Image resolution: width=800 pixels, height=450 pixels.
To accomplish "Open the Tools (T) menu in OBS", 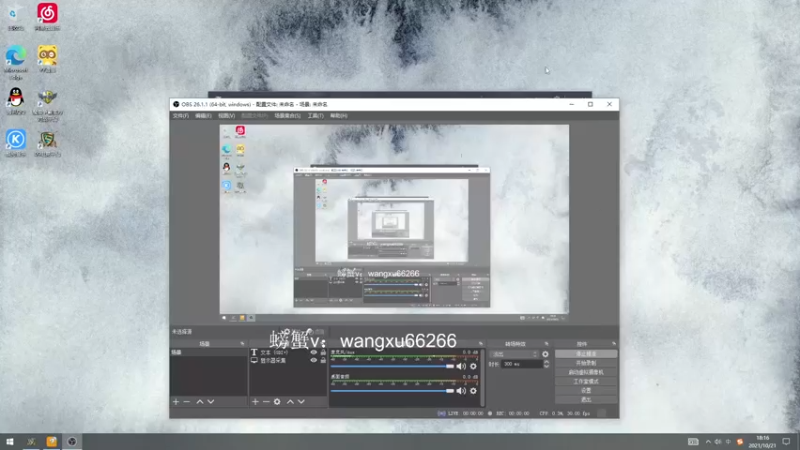I will [x=315, y=116].
